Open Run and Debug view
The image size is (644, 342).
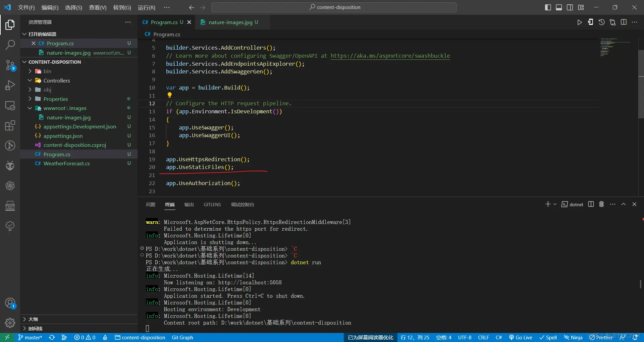point(10,85)
